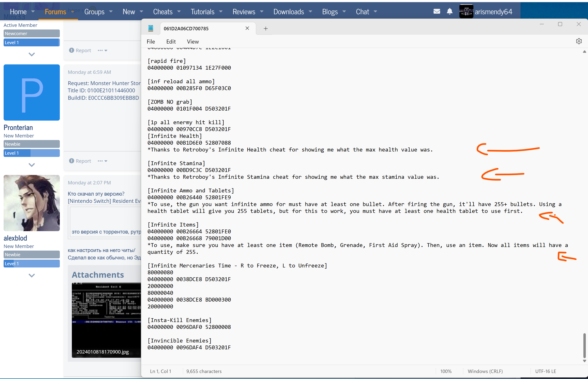Open Cheats dropdown arrow
The image size is (588, 379).
[x=179, y=11]
